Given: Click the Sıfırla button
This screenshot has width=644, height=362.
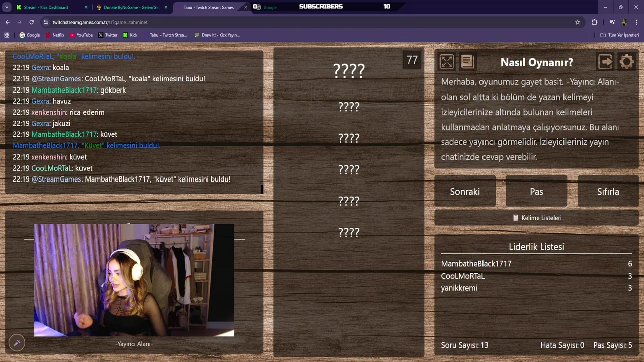Looking at the screenshot, I should pyautogui.click(x=608, y=191).
